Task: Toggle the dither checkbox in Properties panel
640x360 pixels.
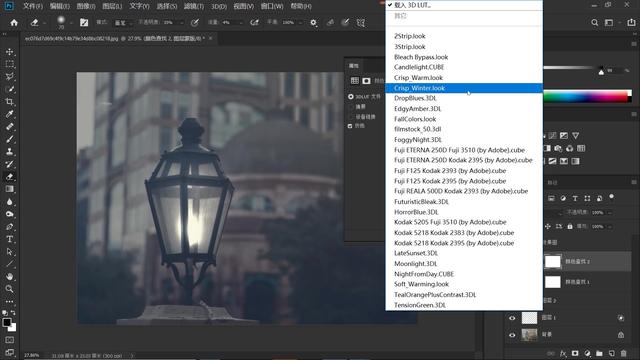Action: [350, 126]
